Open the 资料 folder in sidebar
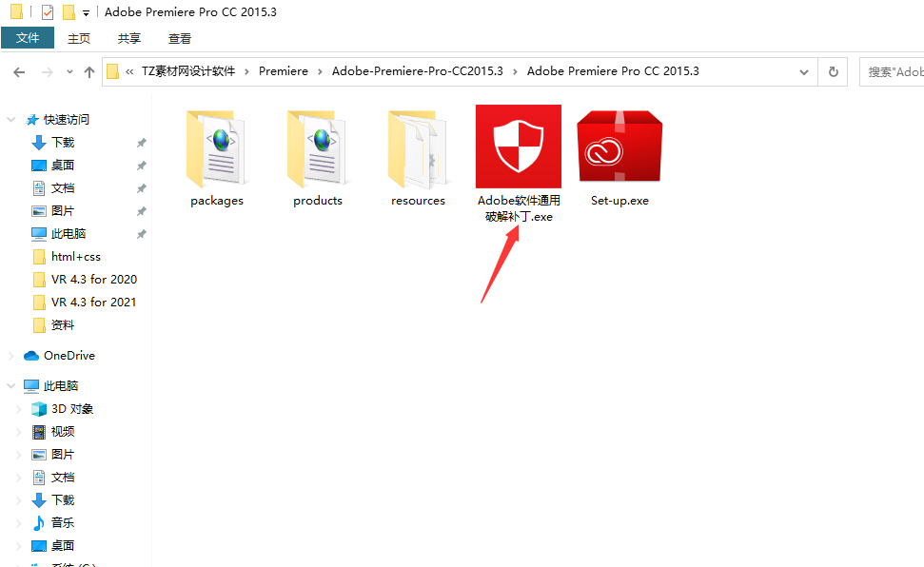Viewport: 924px width, 567px height. tap(63, 325)
